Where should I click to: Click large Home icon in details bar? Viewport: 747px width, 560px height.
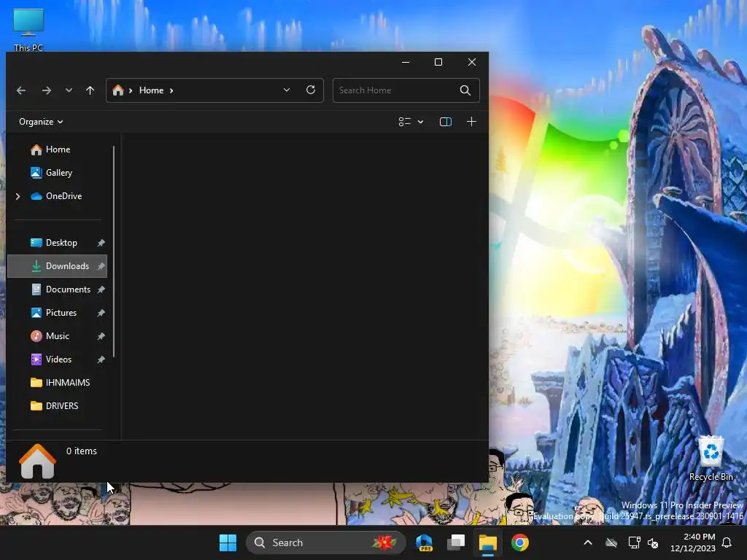pyautogui.click(x=37, y=462)
